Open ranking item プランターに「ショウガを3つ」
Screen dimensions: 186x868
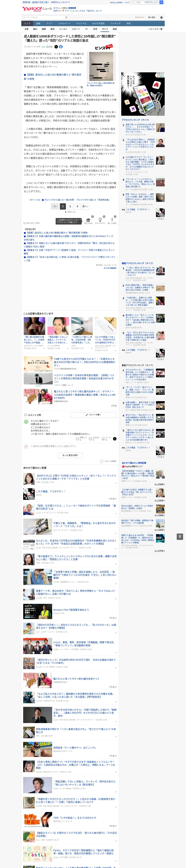[x=140, y=183]
